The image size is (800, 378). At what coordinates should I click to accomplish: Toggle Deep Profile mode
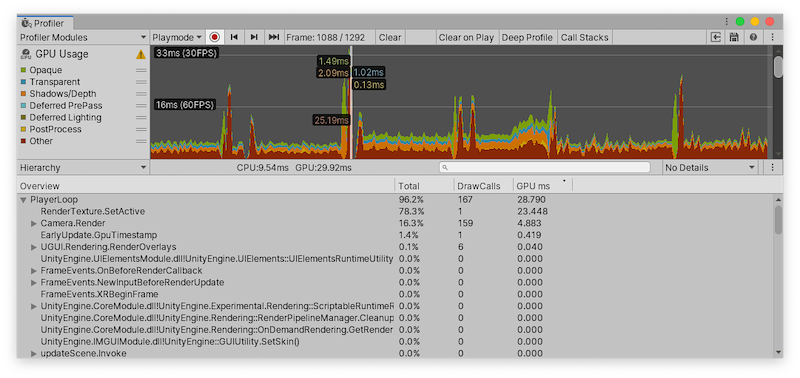point(527,37)
